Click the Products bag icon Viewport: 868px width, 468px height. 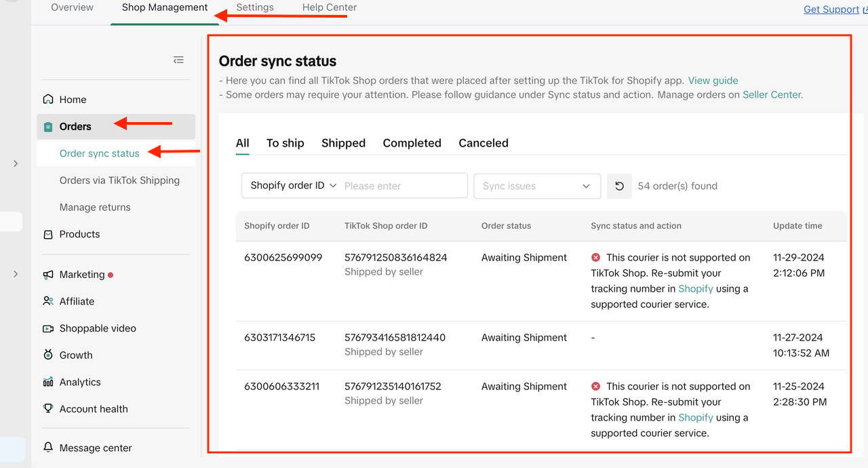(48, 234)
